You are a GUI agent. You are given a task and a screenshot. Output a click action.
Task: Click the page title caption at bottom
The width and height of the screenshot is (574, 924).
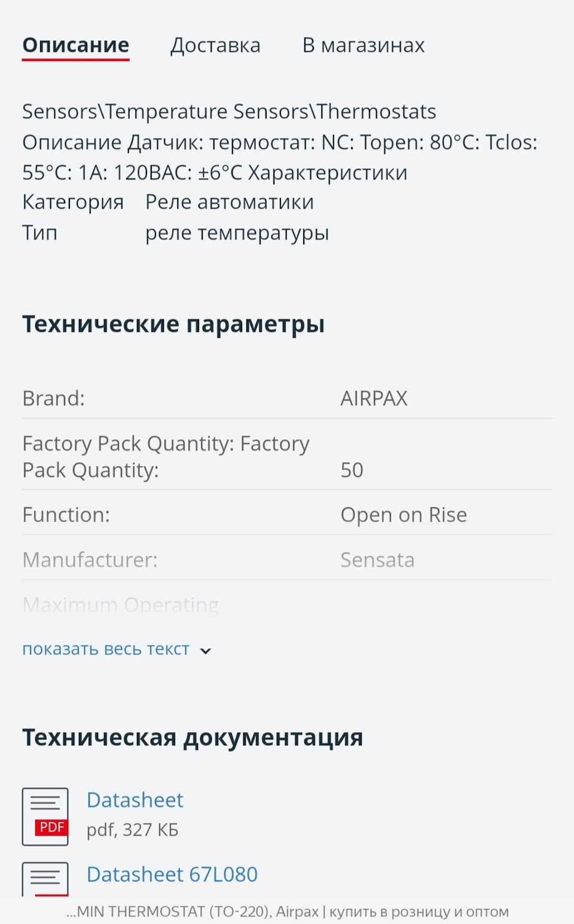point(287,912)
